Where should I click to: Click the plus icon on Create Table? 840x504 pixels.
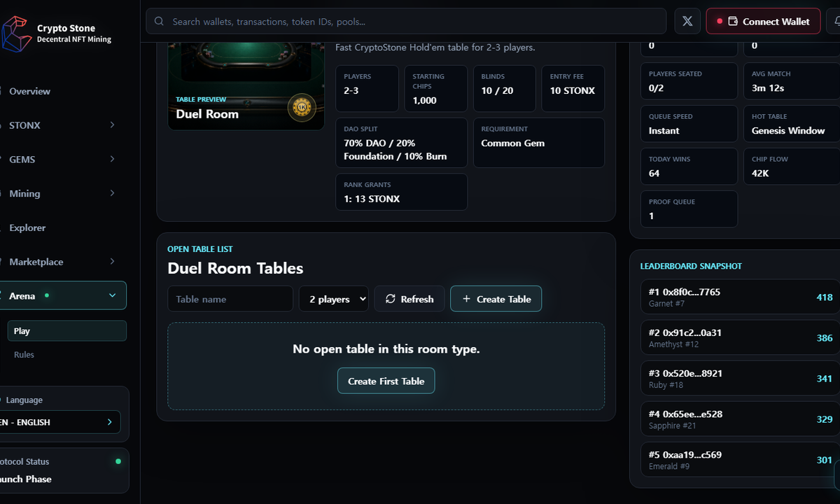coord(466,299)
